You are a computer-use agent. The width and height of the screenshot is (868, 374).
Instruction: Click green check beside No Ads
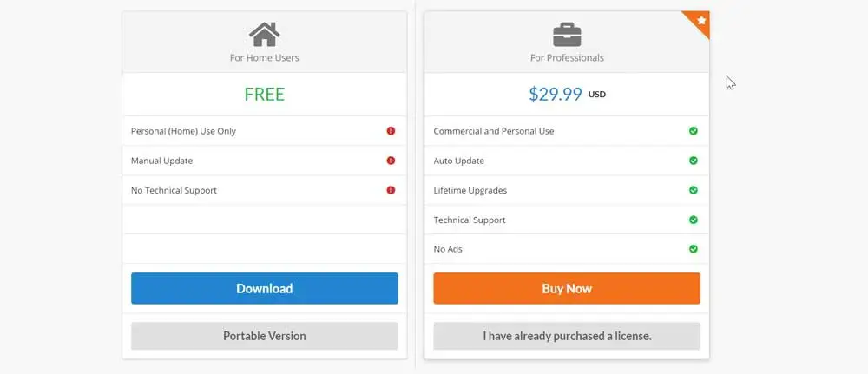pyautogui.click(x=693, y=249)
